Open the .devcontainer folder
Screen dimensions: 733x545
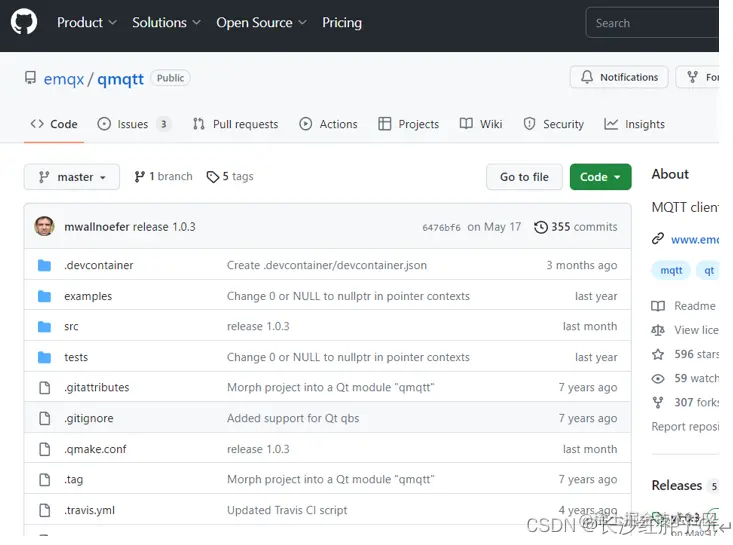coord(99,265)
